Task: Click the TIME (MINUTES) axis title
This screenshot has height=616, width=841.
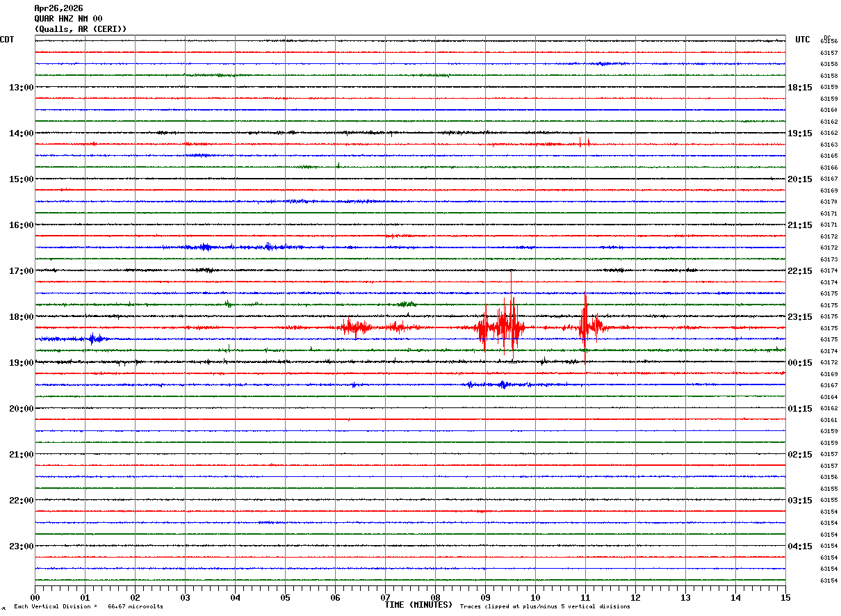Action: click(418, 605)
